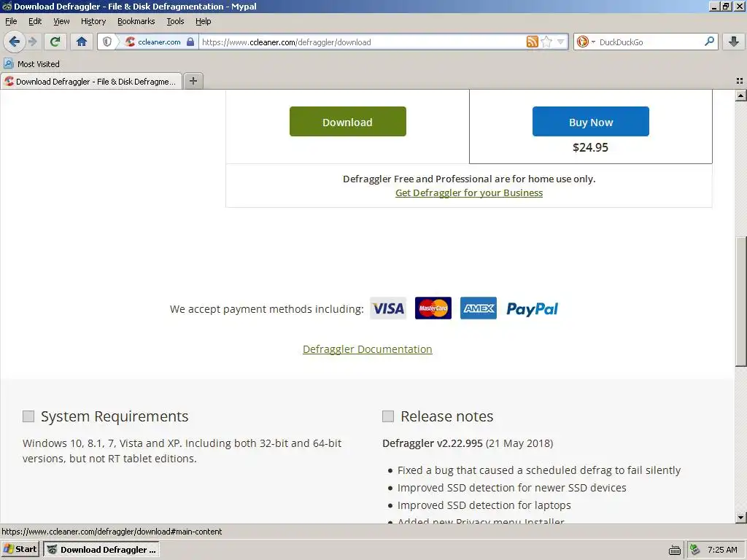Select the Download Defraggler taskbar item
The width and height of the screenshot is (747, 560).
tap(101, 550)
